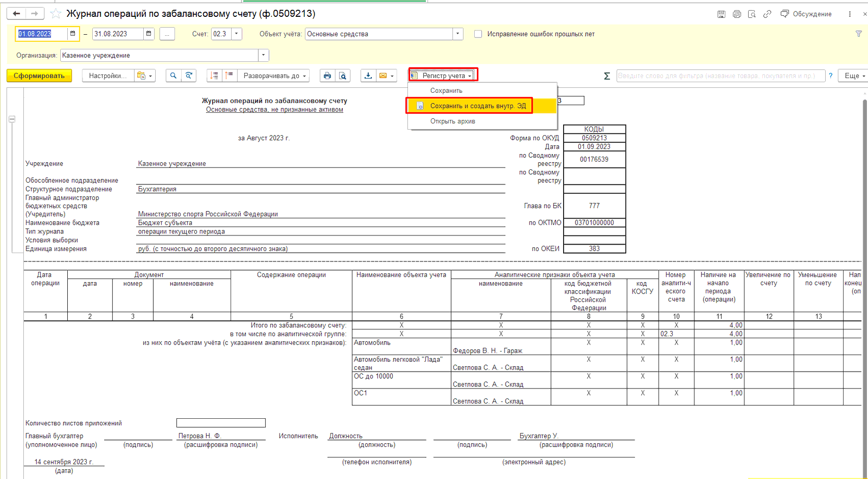Click the Бухгалтер У. executor name
The width and height of the screenshot is (868, 479).
pos(539,436)
